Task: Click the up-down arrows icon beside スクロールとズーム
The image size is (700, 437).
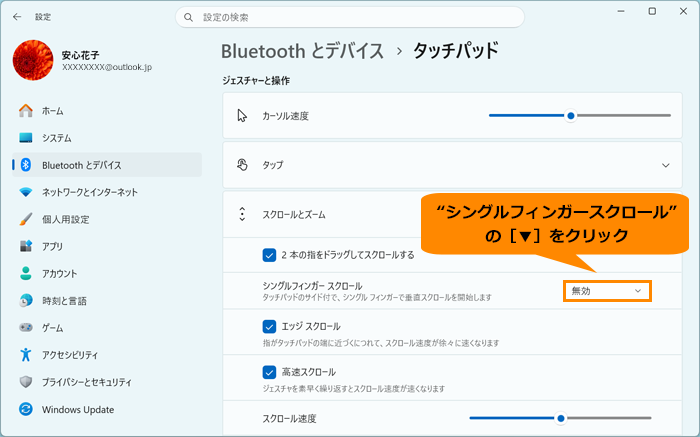Action: pyautogui.click(x=242, y=214)
